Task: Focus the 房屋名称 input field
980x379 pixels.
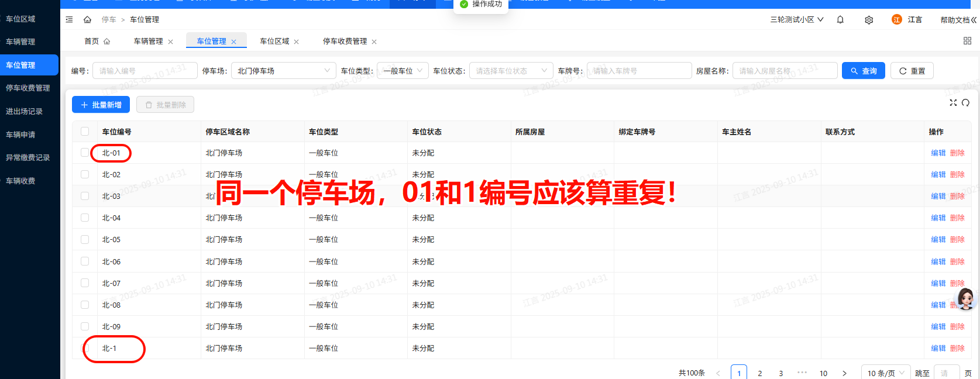Action: click(785, 71)
